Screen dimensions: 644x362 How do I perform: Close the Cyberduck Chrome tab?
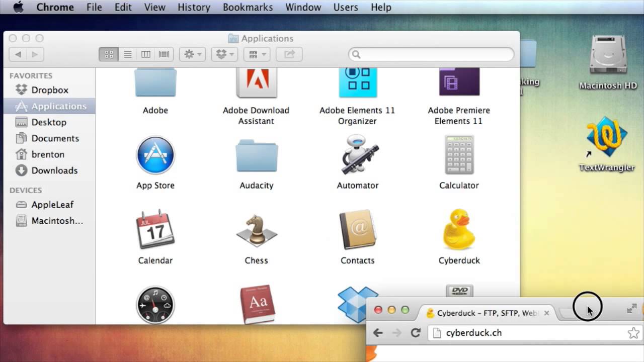pos(546,313)
